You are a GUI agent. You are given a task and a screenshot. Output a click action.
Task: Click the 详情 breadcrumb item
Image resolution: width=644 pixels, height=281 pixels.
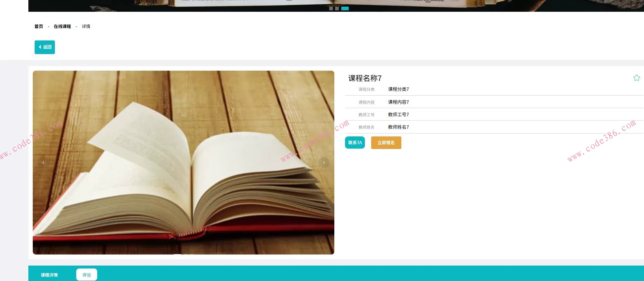point(86,26)
